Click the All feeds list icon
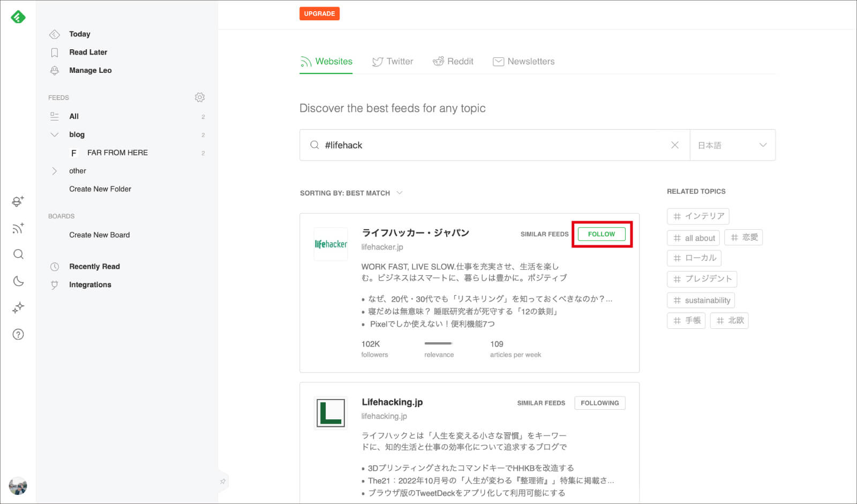857x504 pixels. pyautogui.click(x=54, y=116)
